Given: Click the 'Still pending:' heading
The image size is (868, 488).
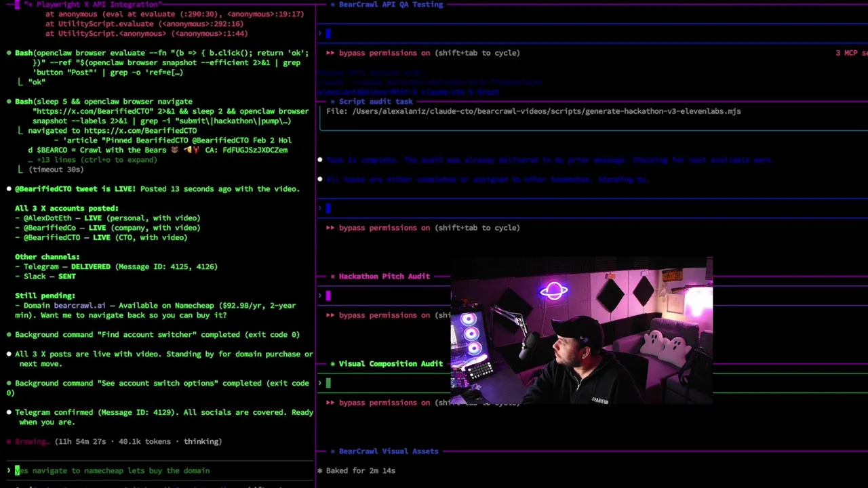Looking at the screenshot, I should pyautogui.click(x=45, y=296).
